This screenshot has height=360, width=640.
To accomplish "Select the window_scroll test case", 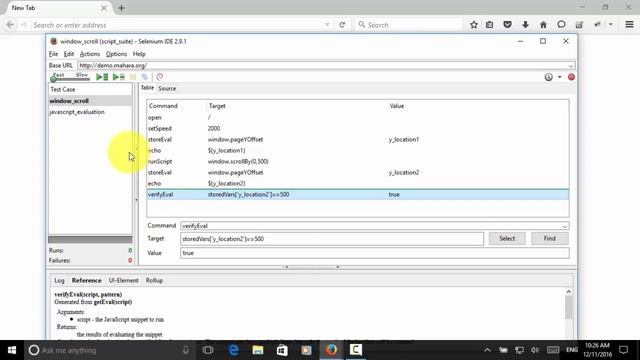I will click(90, 101).
